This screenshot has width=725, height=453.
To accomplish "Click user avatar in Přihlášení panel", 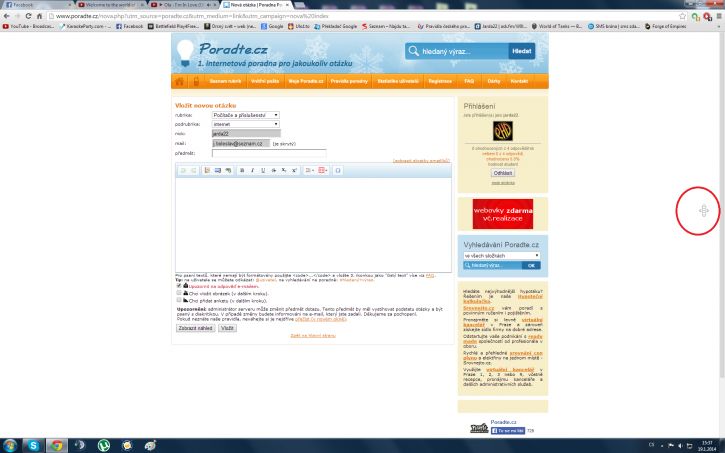I will (503, 131).
